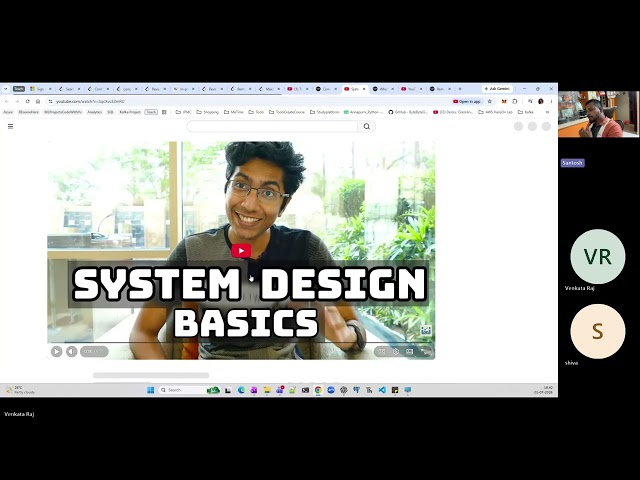Open Microsoft Edge from the taskbar
640x480 pixels.
241,390
